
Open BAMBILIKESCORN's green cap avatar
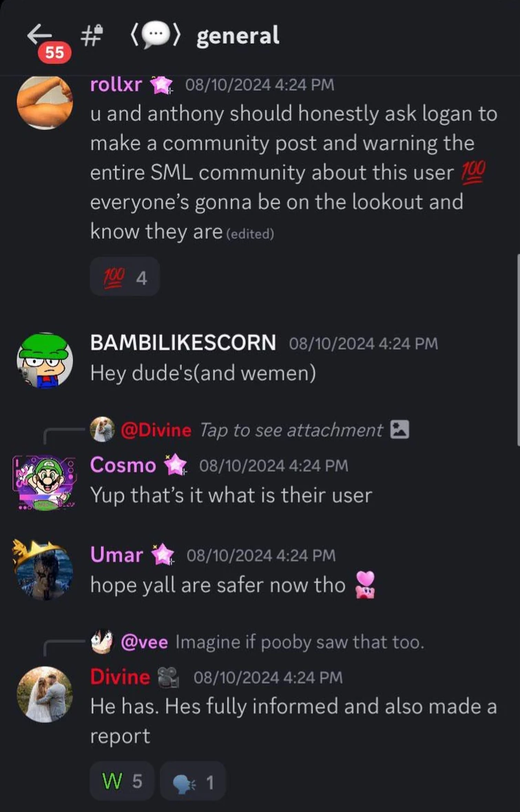[x=45, y=360]
